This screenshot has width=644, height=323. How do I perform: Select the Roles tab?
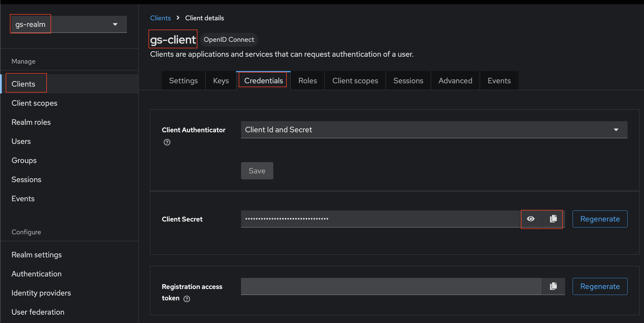(307, 81)
